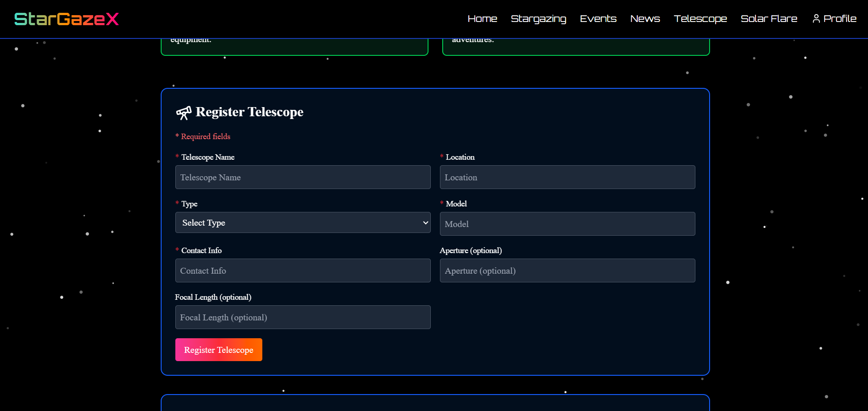This screenshot has height=411, width=868.
Task: Click into the Location field
Action: coord(567,177)
